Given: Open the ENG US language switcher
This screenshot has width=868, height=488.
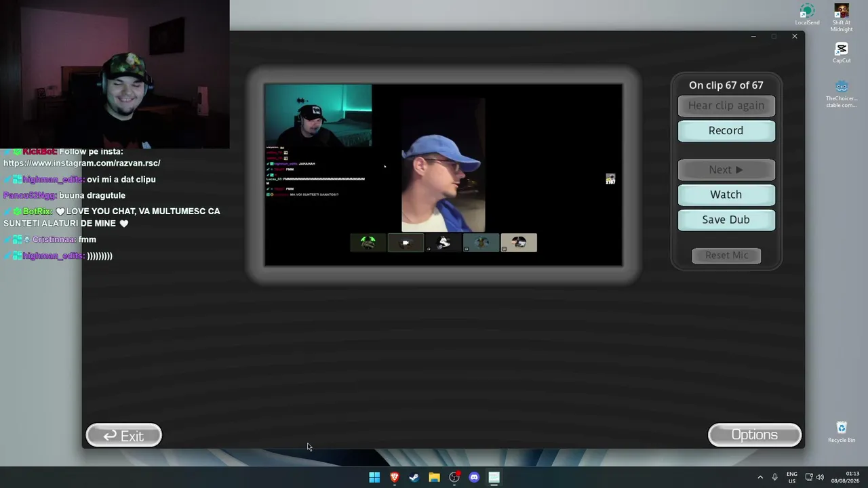Looking at the screenshot, I should (792, 477).
